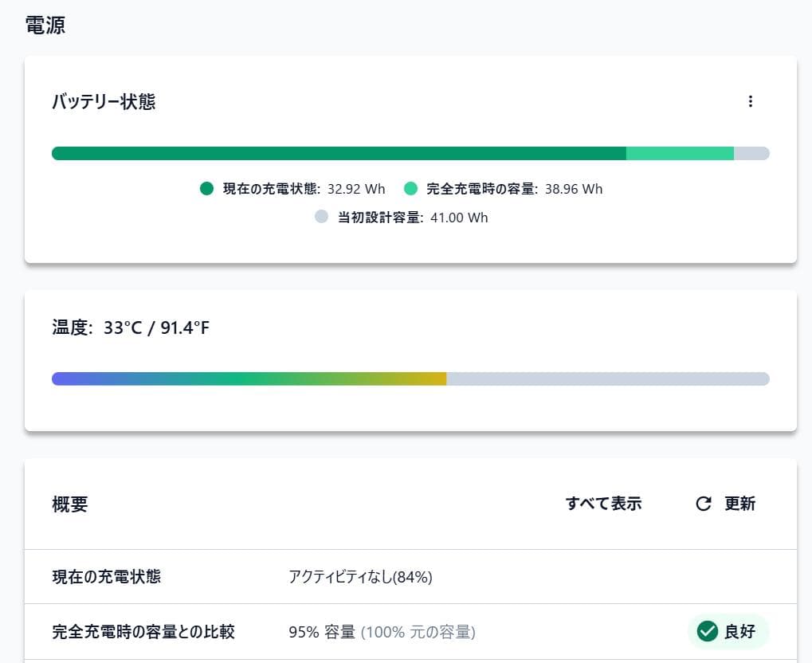This screenshot has width=812, height=663.
Task: Click the light green legend dot for 完全充電時の容量
Action: 411,189
